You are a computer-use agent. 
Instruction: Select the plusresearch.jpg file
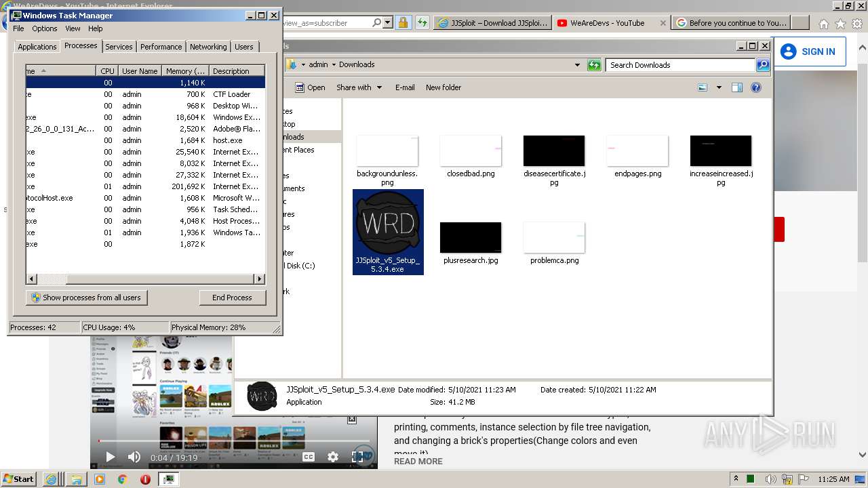coord(471,243)
